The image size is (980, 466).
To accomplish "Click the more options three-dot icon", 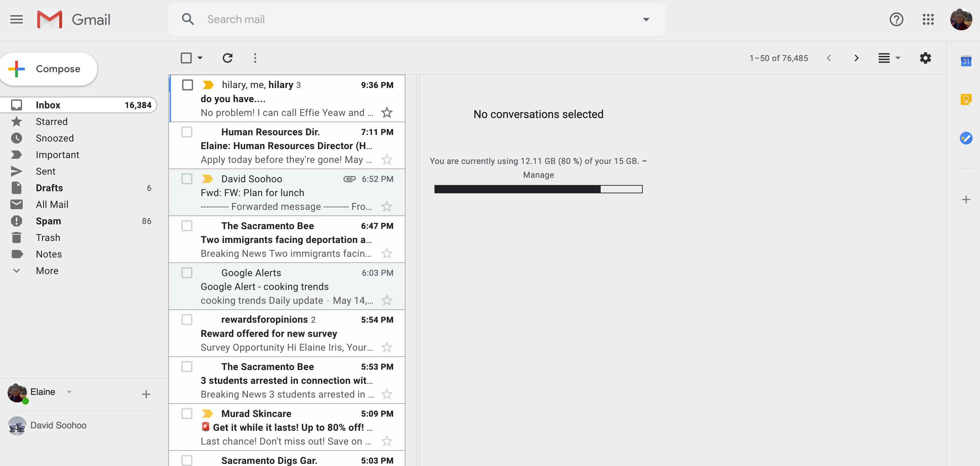I will click(254, 57).
